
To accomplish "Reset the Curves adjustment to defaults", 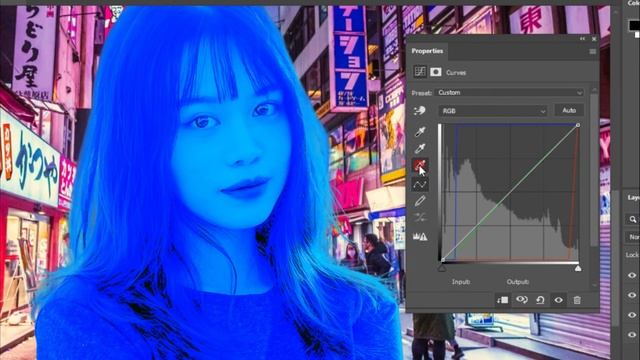I will 540,300.
